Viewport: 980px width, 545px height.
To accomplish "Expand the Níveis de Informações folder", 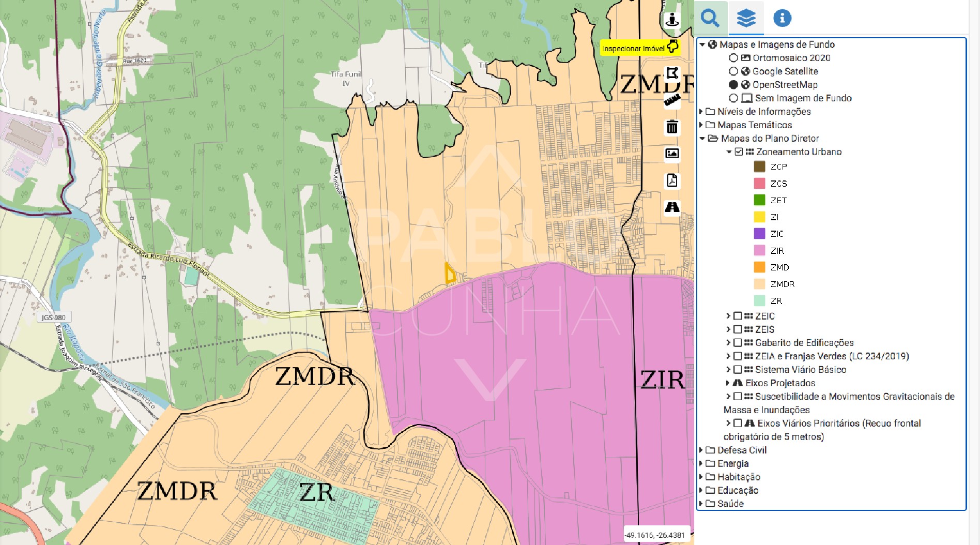I will pos(701,112).
